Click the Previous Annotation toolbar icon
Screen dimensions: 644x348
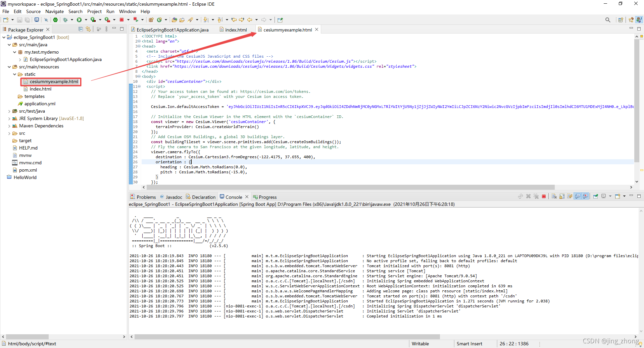click(219, 20)
